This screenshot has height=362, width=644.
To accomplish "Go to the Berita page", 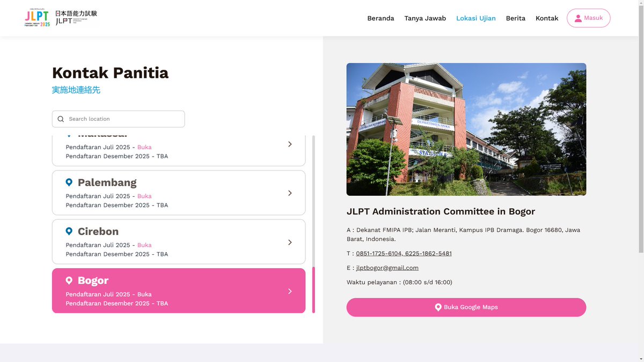I will tap(516, 18).
